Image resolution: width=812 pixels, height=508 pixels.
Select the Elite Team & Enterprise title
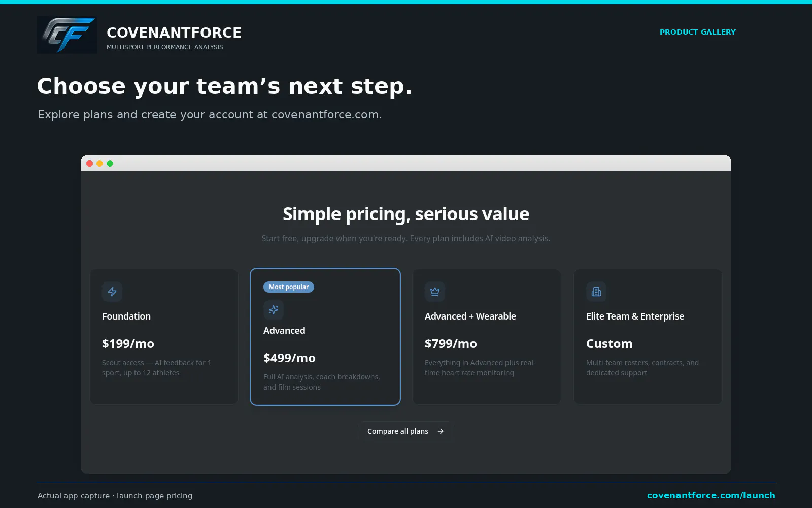(x=635, y=316)
